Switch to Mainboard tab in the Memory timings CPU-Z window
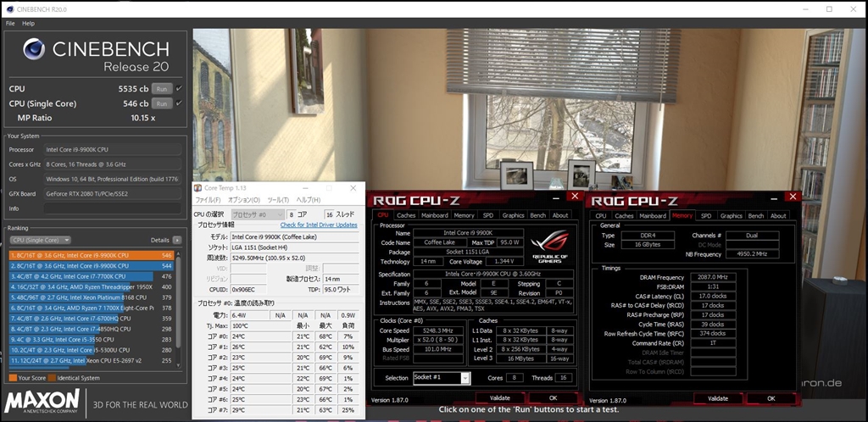Viewport: 868px width, 422px height. [x=653, y=216]
